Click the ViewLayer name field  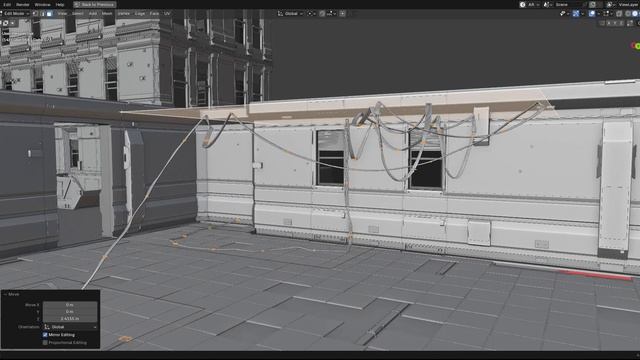point(628,4)
